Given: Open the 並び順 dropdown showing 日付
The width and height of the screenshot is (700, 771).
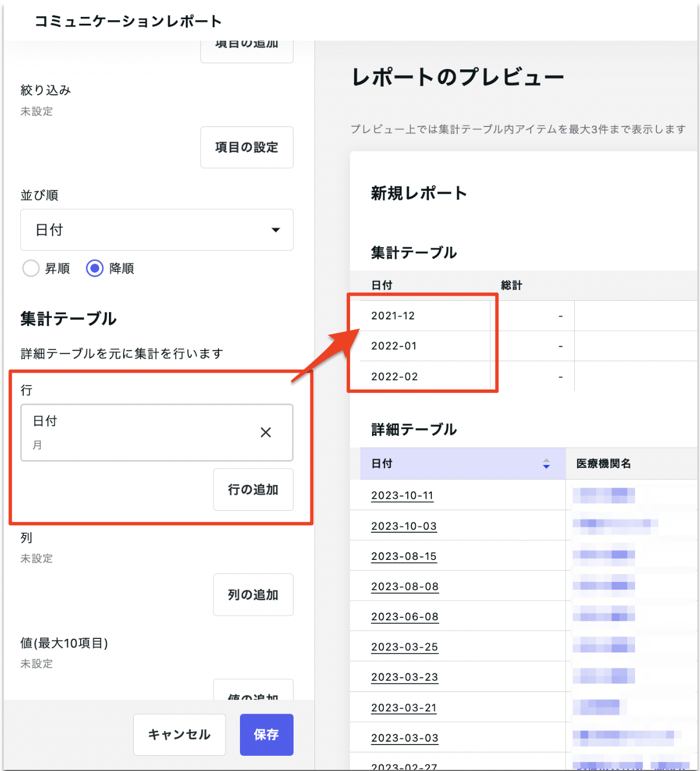Looking at the screenshot, I should [157, 230].
